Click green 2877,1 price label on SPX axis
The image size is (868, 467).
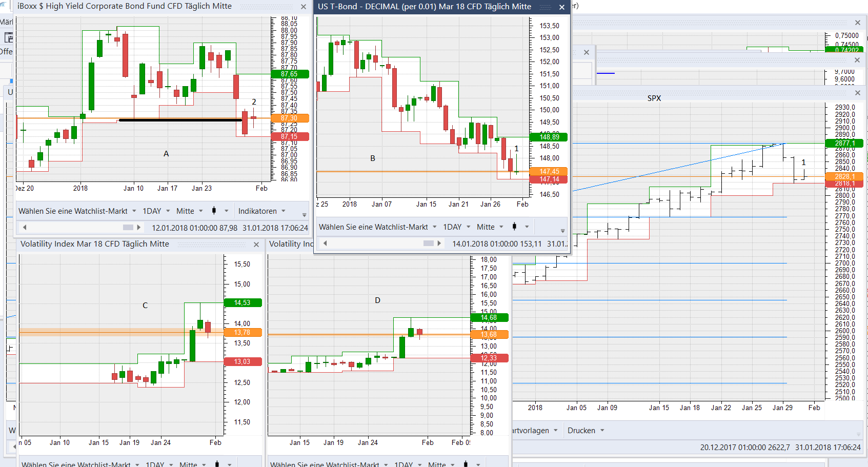click(844, 143)
